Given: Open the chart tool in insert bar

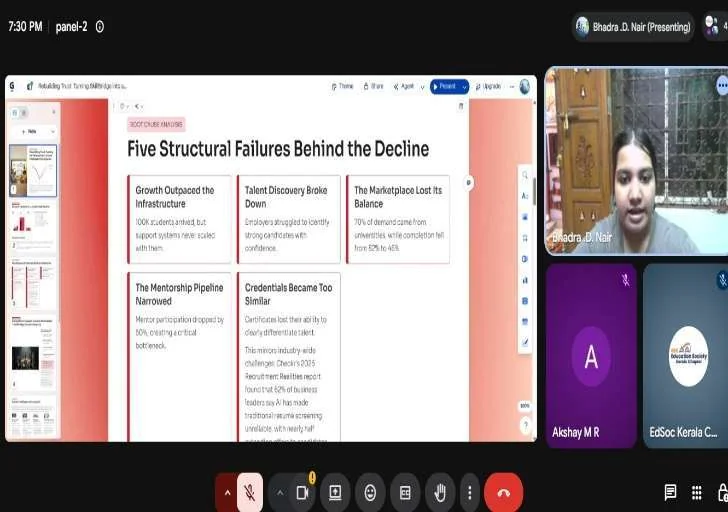Looking at the screenshot, I should pyautogui.click(x=525, y=280).
